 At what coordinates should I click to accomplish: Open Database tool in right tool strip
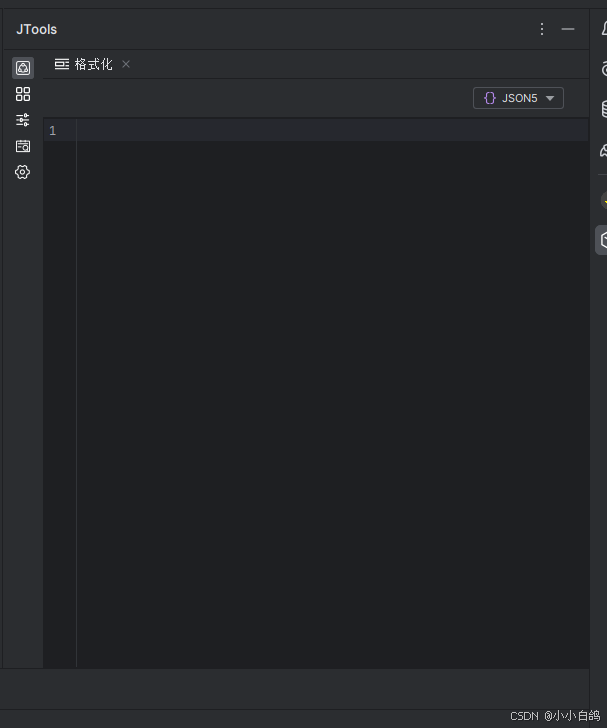tap(604, 109)
